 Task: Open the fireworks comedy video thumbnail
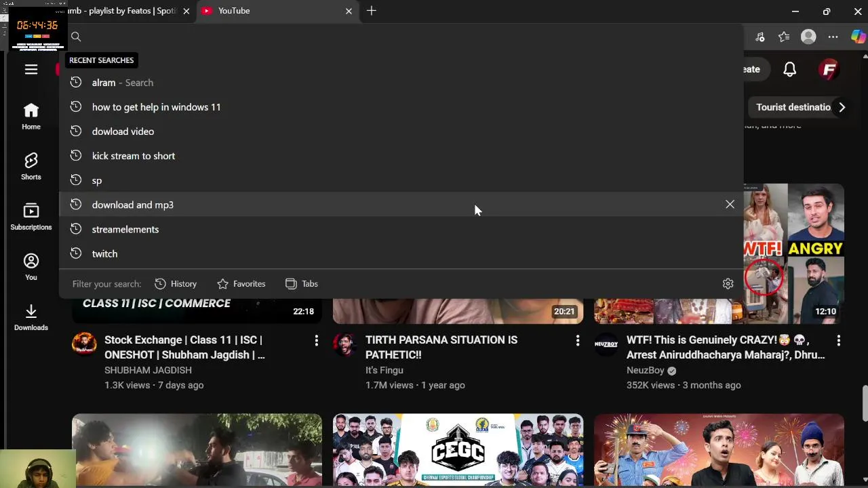[719, 449]
